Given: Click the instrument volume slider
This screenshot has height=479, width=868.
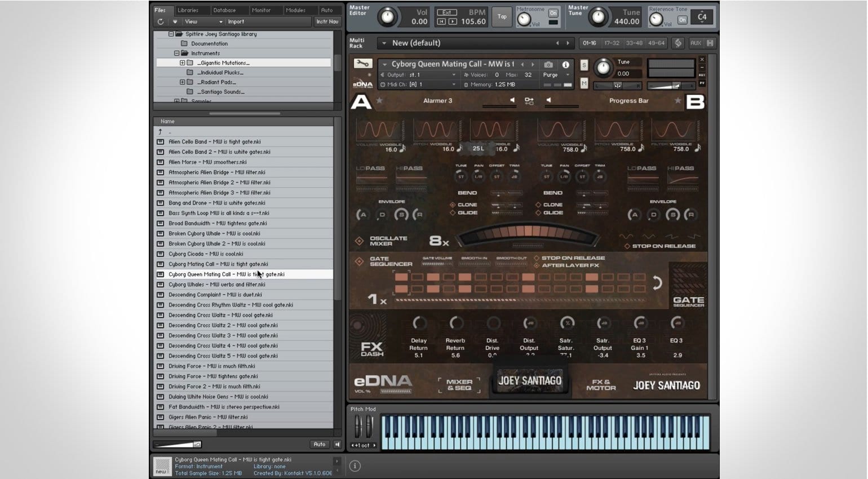Looking at the screenshot, I should [x=670, y=86].
